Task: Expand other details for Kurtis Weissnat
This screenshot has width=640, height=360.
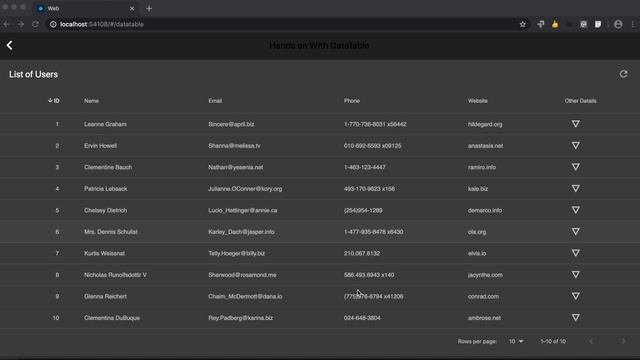Action: 576,253
